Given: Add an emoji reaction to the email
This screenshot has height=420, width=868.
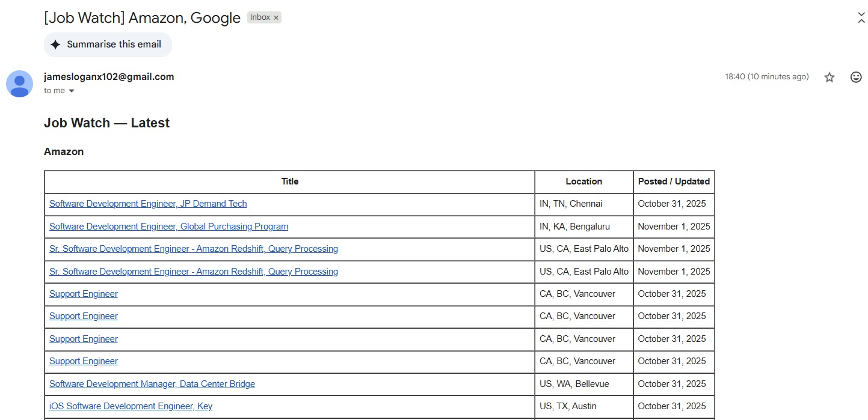Looking at the screenshot, I should [856, 78].
